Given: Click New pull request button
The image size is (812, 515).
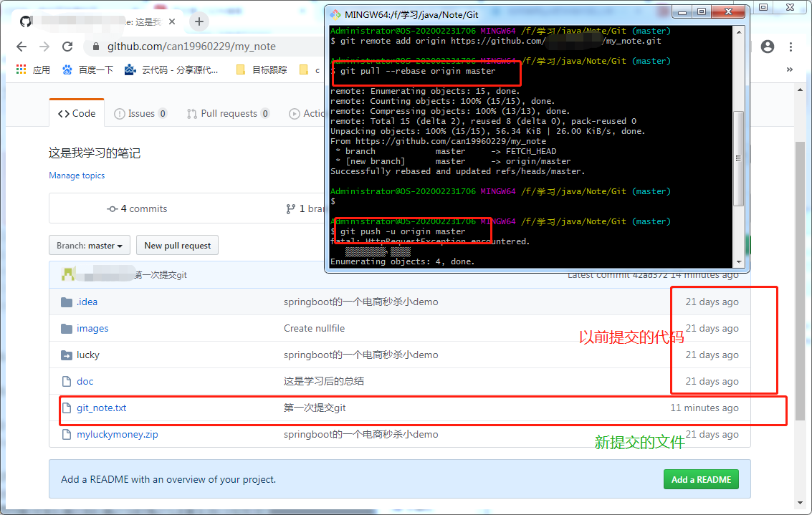Looking at the screenshot, I should coord(178,246).
